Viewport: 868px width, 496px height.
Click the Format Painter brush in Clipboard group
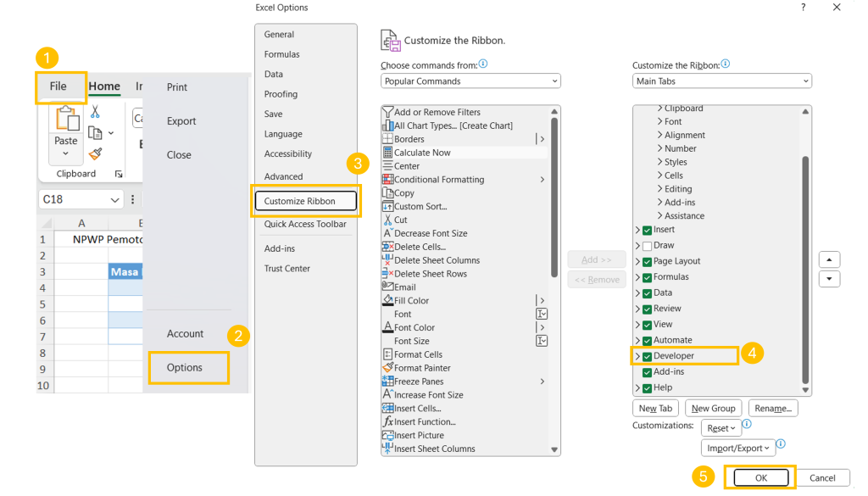point(95,154)
